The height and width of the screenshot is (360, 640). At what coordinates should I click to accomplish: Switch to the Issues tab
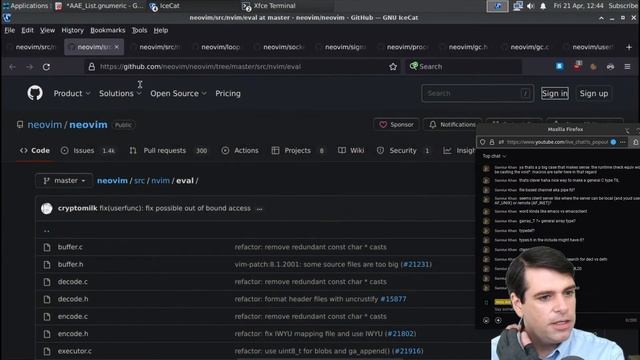coord(88,151)
